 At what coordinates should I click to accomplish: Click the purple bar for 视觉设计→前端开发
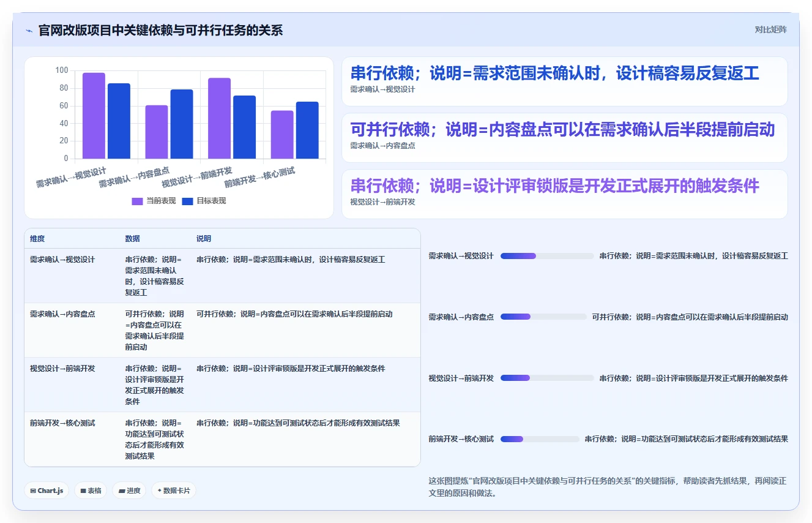click(219, 118)
